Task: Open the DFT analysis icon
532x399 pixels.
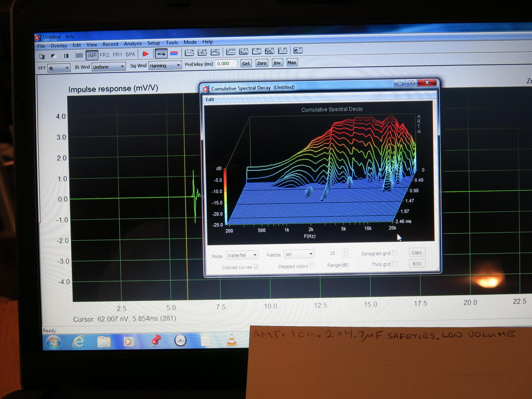Action: (x=215, y=52)
